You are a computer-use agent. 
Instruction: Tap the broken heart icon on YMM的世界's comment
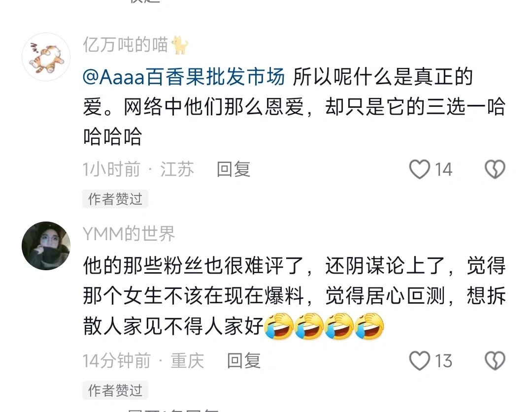[x=495, y=360]
